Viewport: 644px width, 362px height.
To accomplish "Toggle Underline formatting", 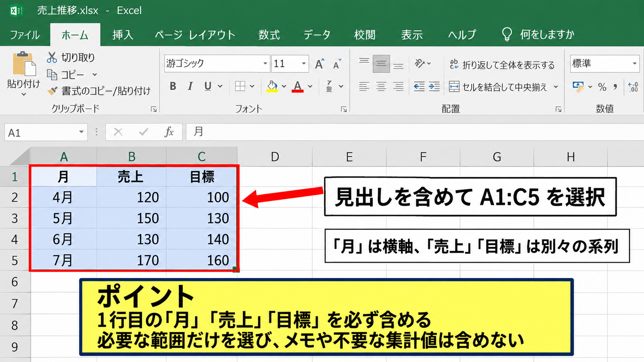I will [x=208, y=86].
